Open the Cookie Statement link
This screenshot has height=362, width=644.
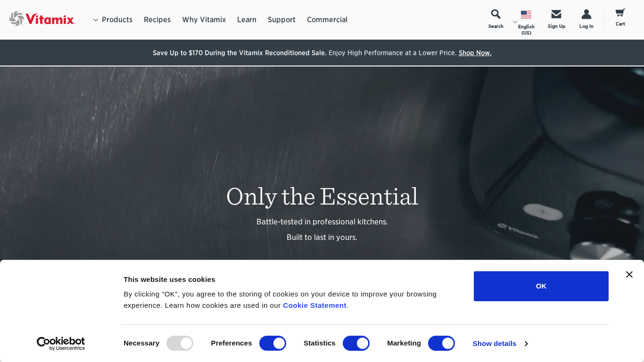pyautogui.click(x=314, y=305)
